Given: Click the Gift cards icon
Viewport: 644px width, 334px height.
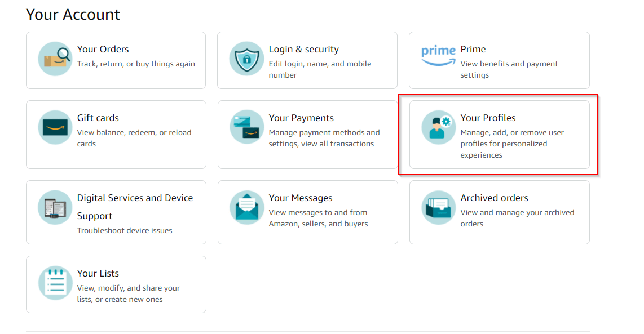Looking at the screenshot, I should point(55,127).
